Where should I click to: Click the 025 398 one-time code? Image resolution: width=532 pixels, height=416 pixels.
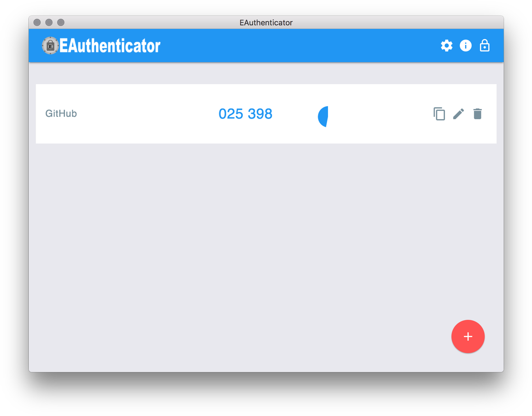click(x=245, y=114)
